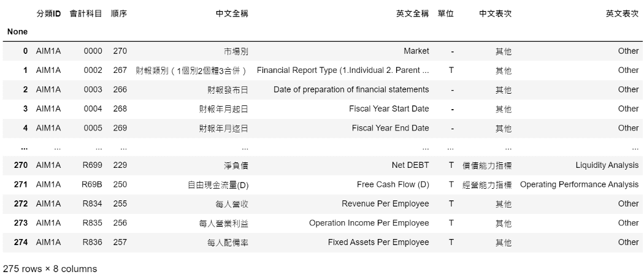The height and width of the screenshot is (277, 644).
Task: Click the 英文全稱 column header
Action: coord(413,13)
